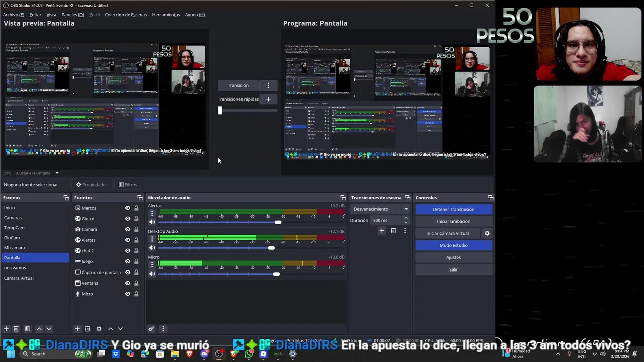This screenshot has height=362, width=644.
Task: Open Desktop Audio options three-dot menu
Action: (x=152, y=239)
